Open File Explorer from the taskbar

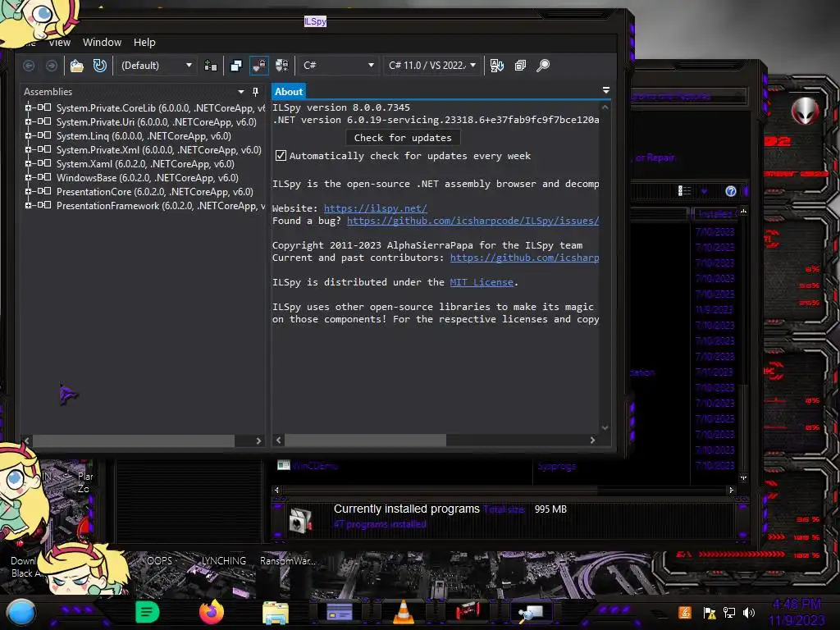coord(276,613)
